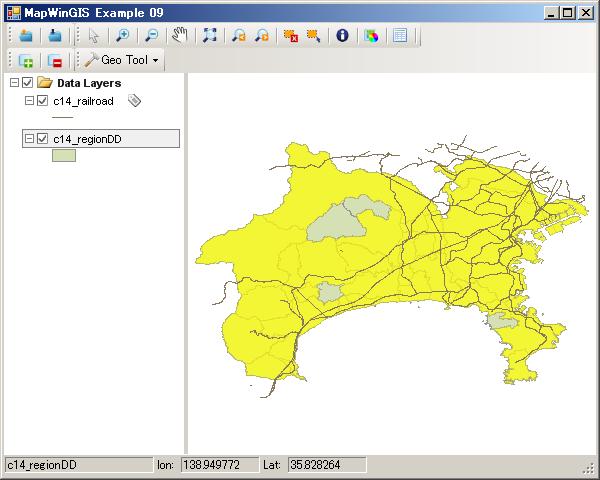
Task: Collapse the c14_railroad layer legend
Action: [x=28, y=101]
